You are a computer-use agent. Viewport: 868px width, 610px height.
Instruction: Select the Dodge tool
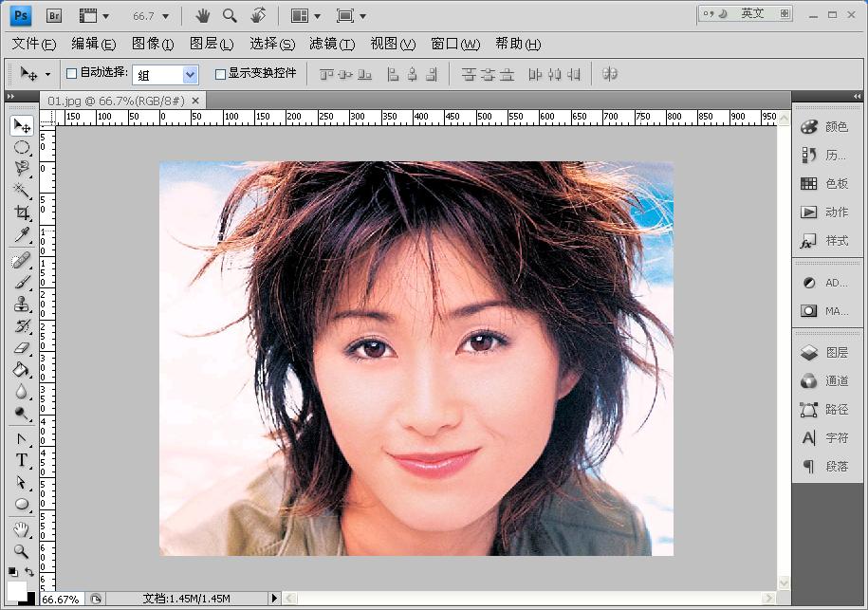pyautogui.click(x=22, y=414)
